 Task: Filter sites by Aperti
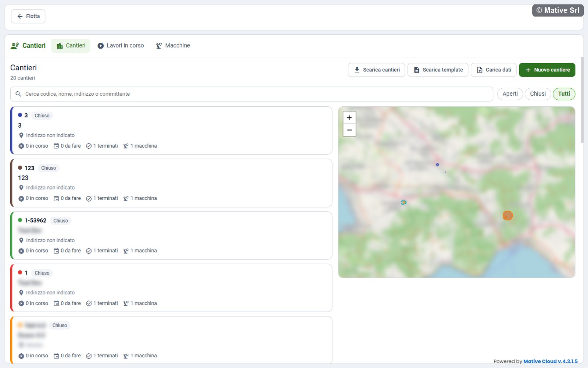pyautogui.click(x=510, y=94)
